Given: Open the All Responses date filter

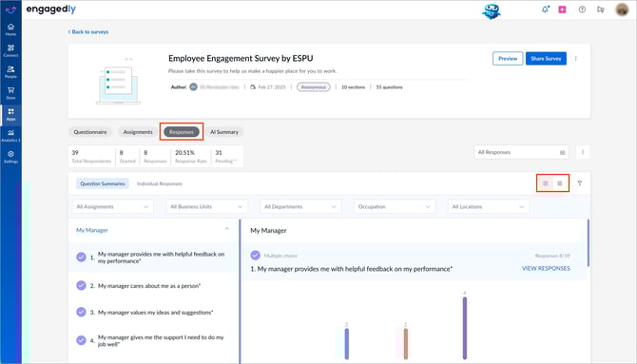Looking at the screenshot, I should point(521,152).
